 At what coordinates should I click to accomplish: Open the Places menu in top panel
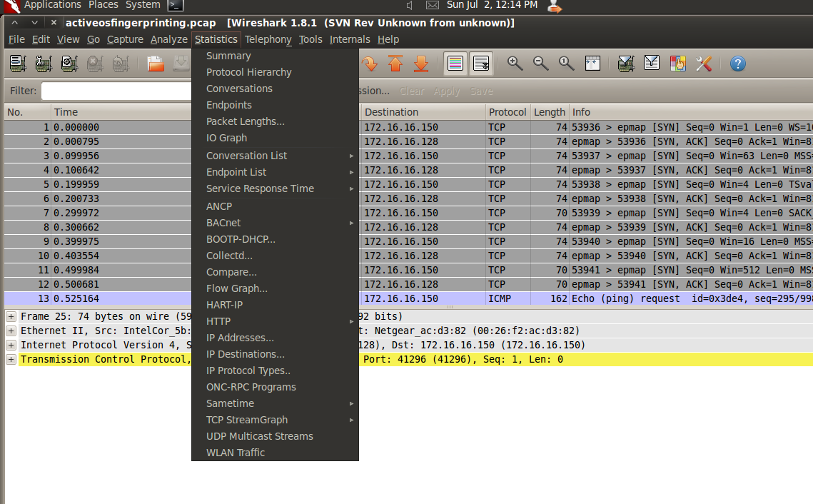103,5
